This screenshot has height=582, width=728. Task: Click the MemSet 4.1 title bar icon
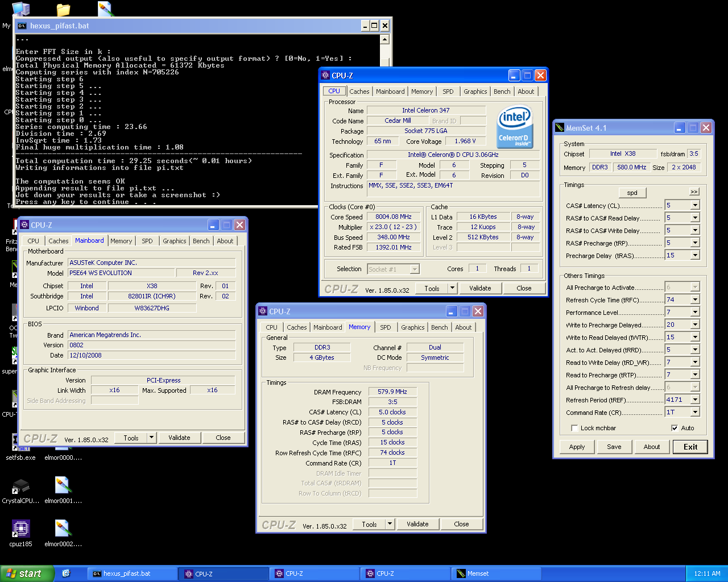[560, 128]
